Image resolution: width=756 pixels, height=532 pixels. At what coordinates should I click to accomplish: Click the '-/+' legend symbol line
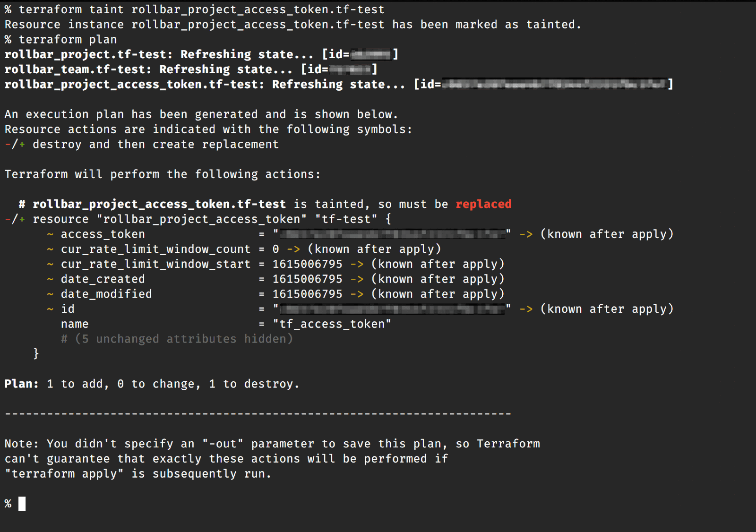pyautogui.click(x=15, y=145)
